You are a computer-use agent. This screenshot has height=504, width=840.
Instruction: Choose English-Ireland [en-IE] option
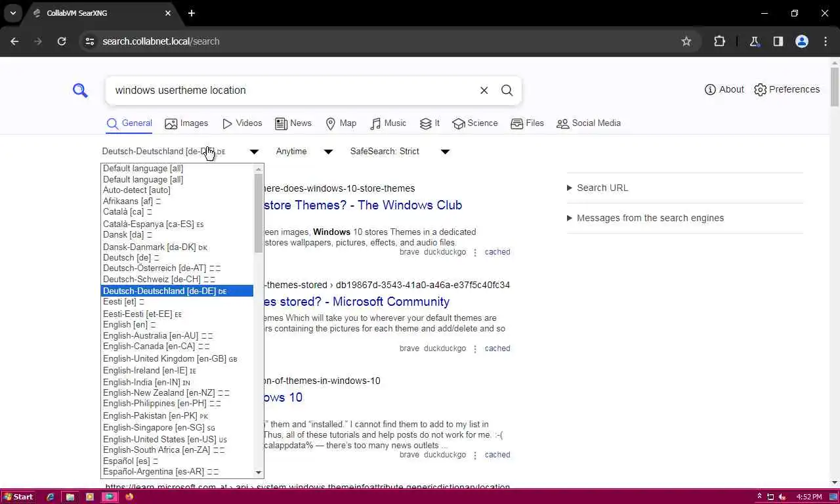click(177, 371)
